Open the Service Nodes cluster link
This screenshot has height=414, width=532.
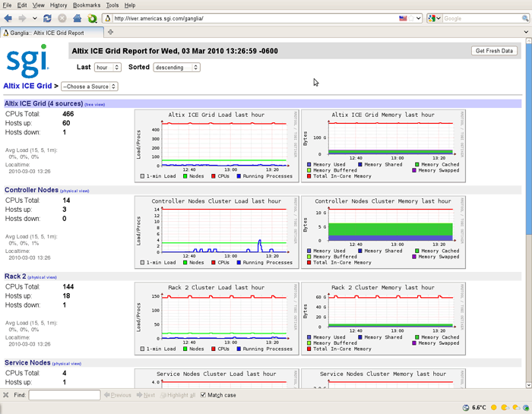click(27, 363)
